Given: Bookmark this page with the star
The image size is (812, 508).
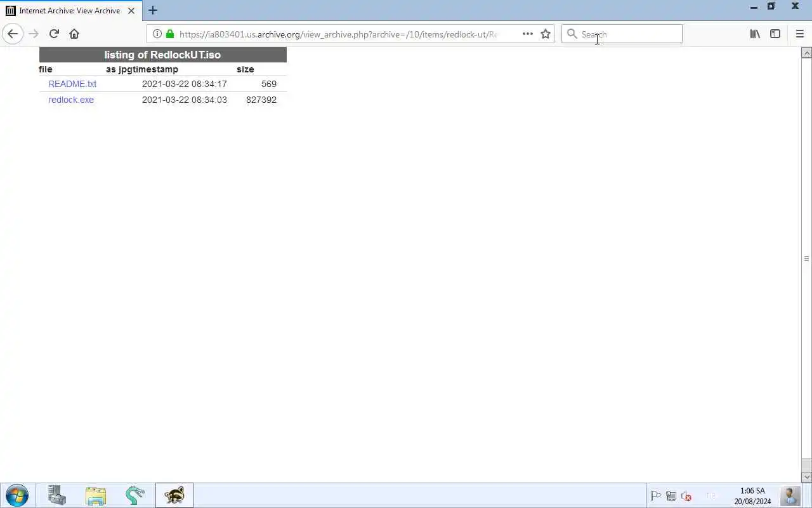Looking at the screenshot, I should tap(546, 34).
